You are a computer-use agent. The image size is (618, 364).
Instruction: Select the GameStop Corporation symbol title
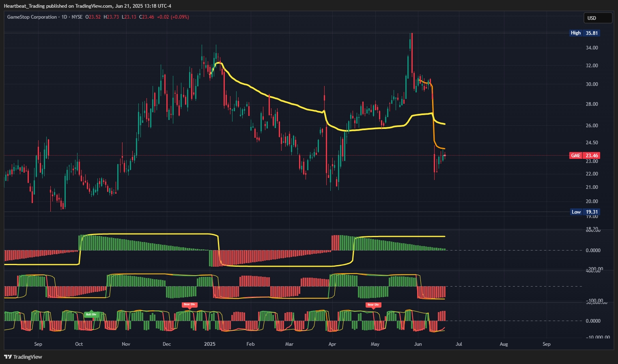32,17
